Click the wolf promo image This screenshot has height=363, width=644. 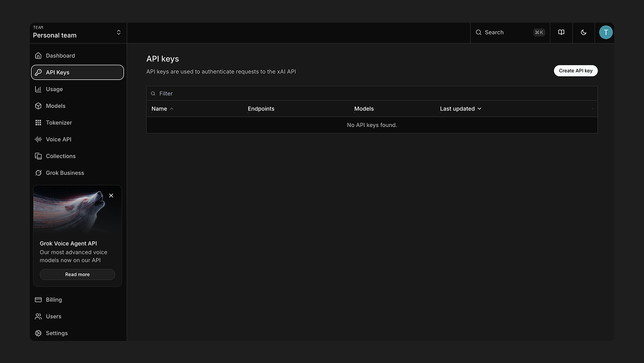click(x=77, y=210)
